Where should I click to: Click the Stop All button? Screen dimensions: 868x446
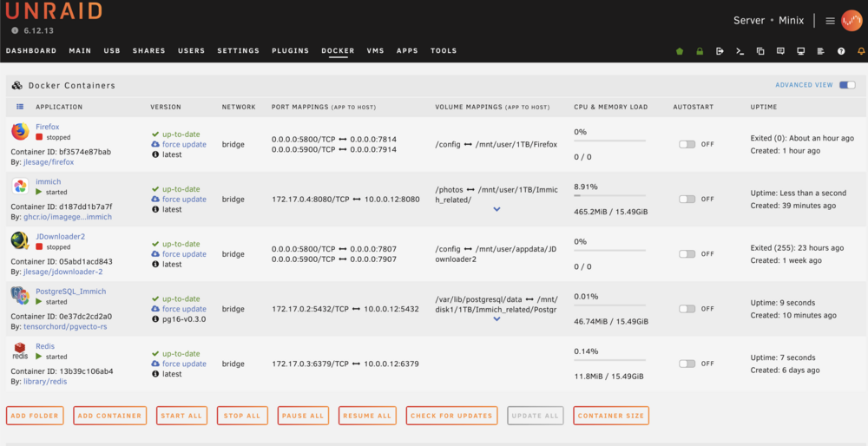(242, 416)
